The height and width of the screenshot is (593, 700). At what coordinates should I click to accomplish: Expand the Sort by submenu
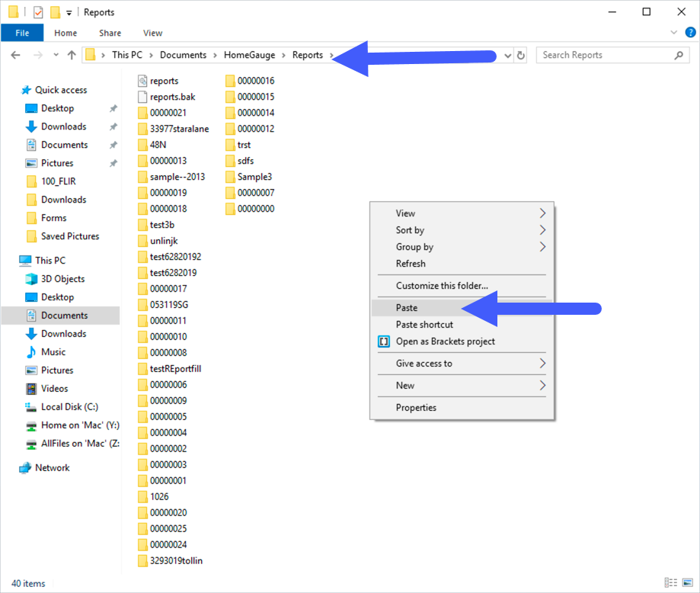(x=411, y=230)
